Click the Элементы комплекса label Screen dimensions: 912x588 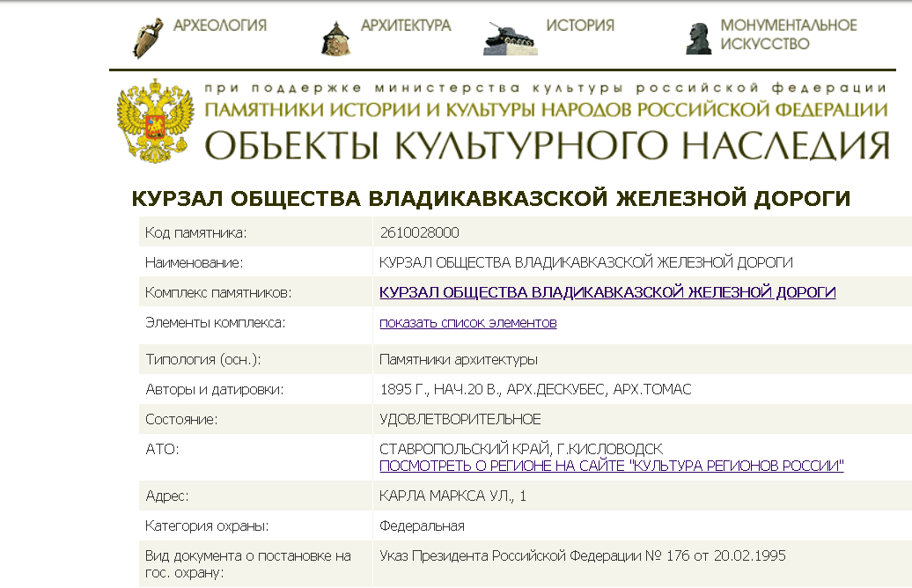215,323
